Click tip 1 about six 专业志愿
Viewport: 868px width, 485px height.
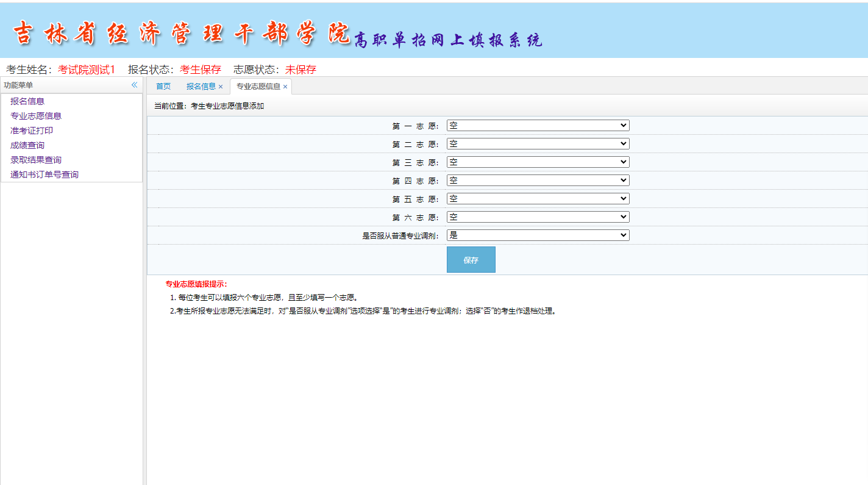click(x=264, y=298)
